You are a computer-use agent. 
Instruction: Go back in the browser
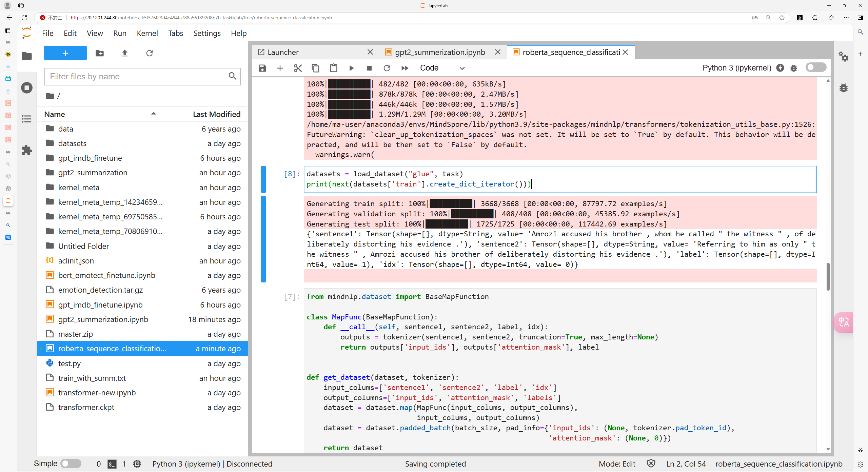click(x=9, y=18)
